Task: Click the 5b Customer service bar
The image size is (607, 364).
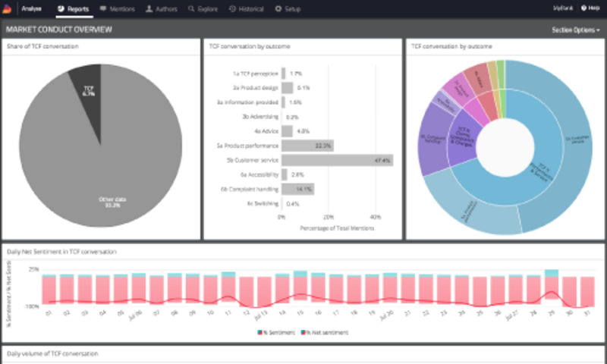Action: pyautogui.click(x=337, y=160)
